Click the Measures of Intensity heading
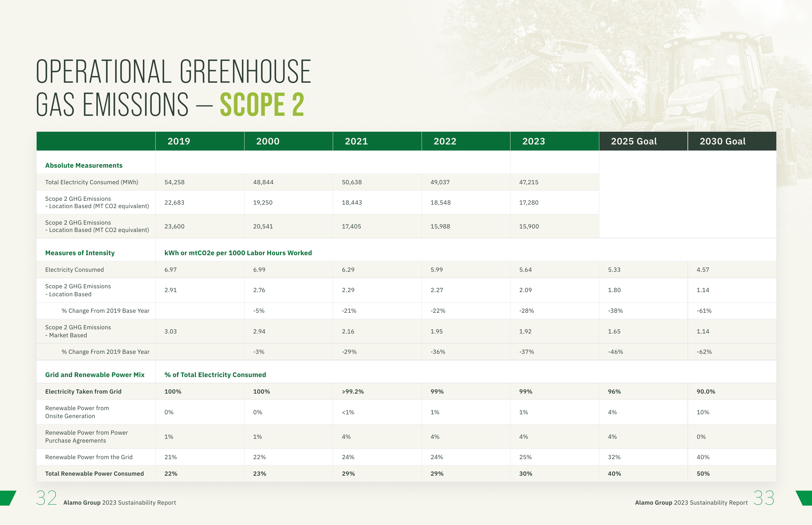Viewport: 812px width, 525px height. coord(80,253)
